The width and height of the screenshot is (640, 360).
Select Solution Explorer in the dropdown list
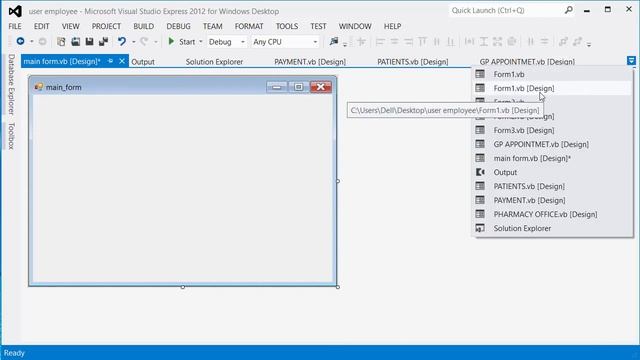pyautogui.click(x=552, y=228)
